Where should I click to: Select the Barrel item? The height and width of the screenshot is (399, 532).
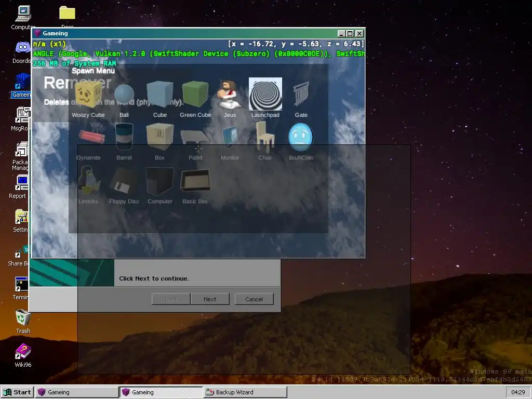tap(124, 142)
